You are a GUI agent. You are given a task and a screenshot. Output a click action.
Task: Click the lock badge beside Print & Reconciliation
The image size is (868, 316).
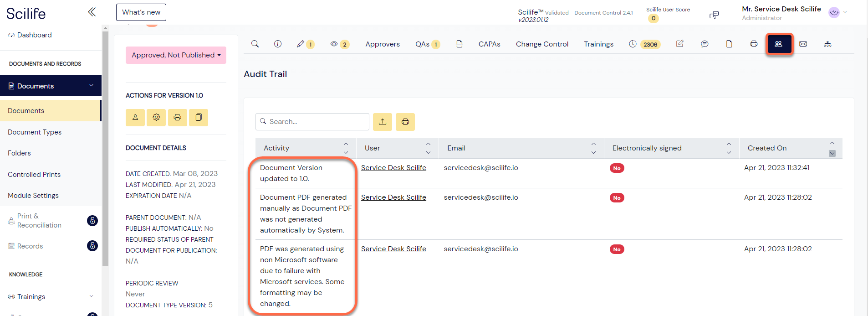tap(92, 221)
